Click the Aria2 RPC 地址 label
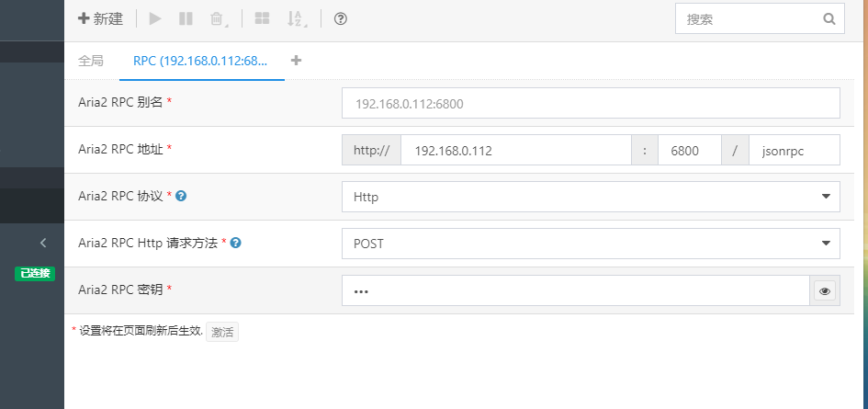 pos(120,149)
